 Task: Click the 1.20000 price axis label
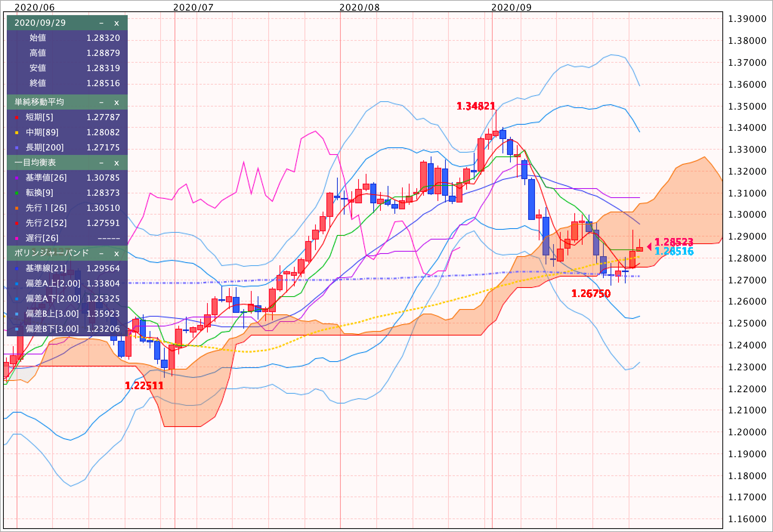[x=747, y=432]
